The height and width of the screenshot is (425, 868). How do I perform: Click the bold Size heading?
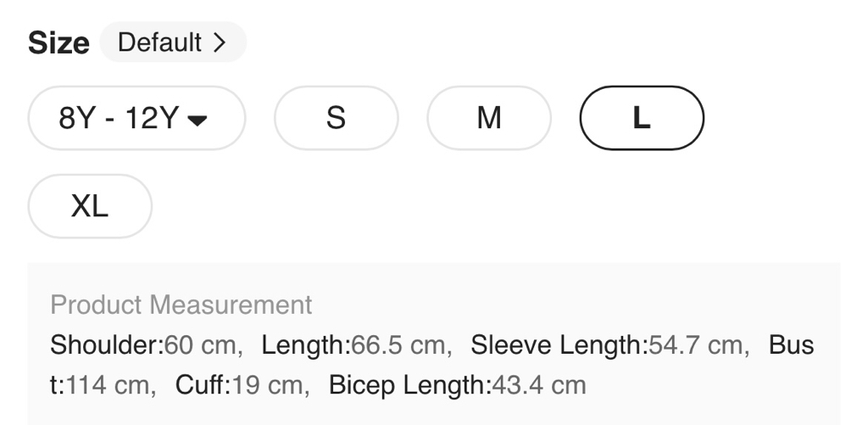click(58, 43)
